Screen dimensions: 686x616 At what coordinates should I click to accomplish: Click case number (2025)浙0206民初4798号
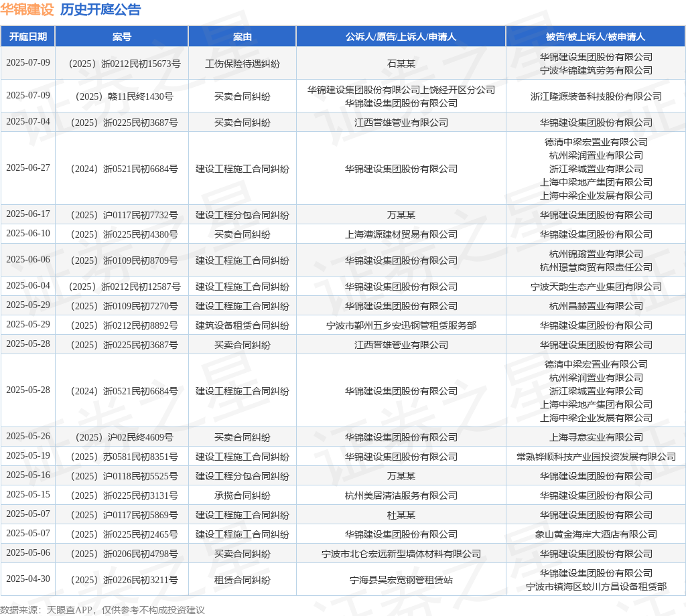[124, 554]
